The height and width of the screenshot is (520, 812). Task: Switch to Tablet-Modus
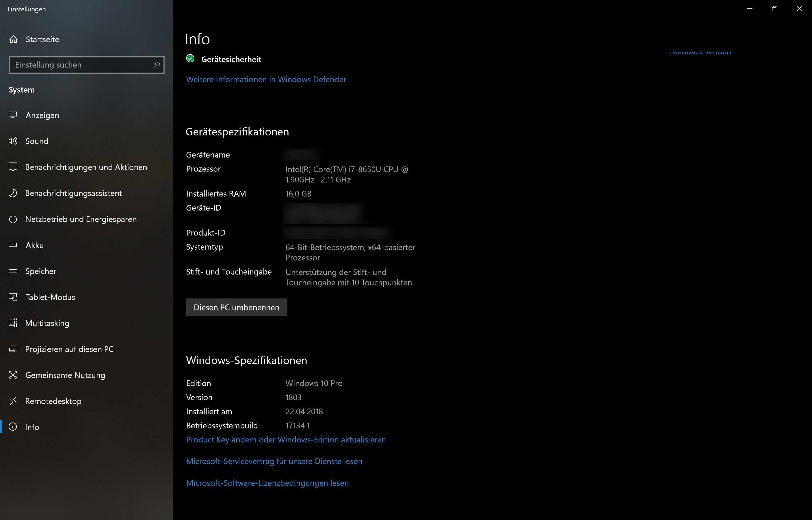(86, 297)
